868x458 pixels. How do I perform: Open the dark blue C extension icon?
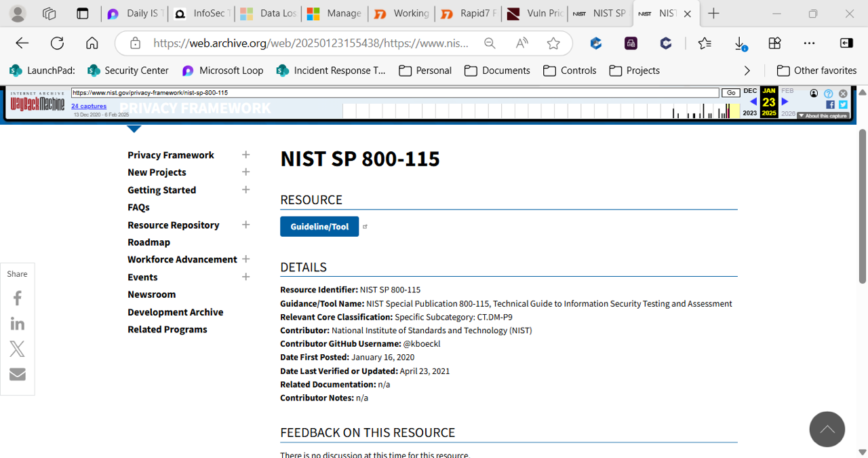pyautogui.click(x=666, y=43)
